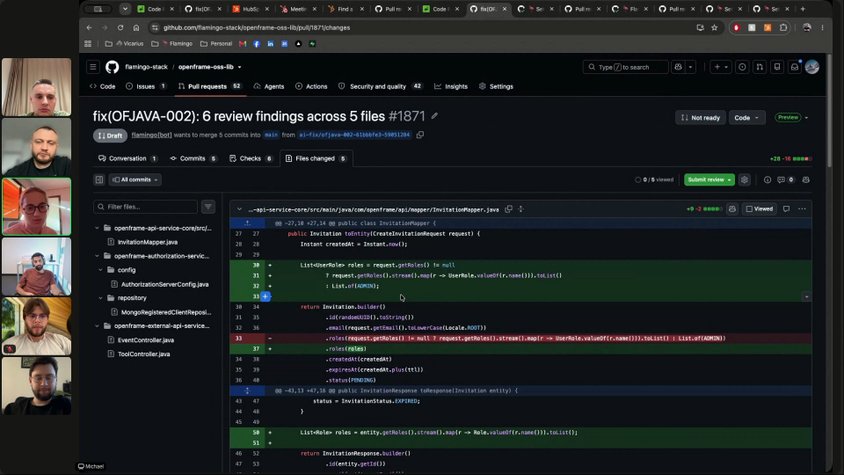The height and width of the screenshot is (475, 844).
Task: Open the browser extensions puzzle icon
Action: click(x=783, y=27)
